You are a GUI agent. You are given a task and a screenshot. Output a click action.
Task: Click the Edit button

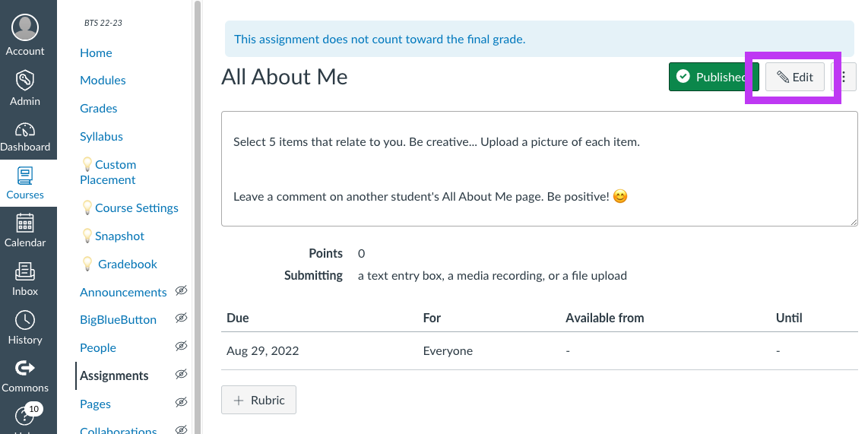point(795,77)
